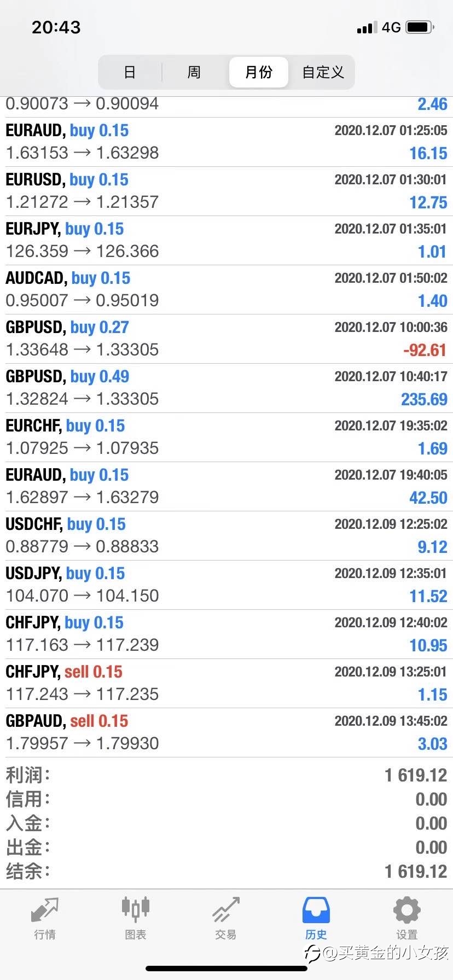Tap the battery status icon
This screenshot has width=453, height=980.
(420, 27)
